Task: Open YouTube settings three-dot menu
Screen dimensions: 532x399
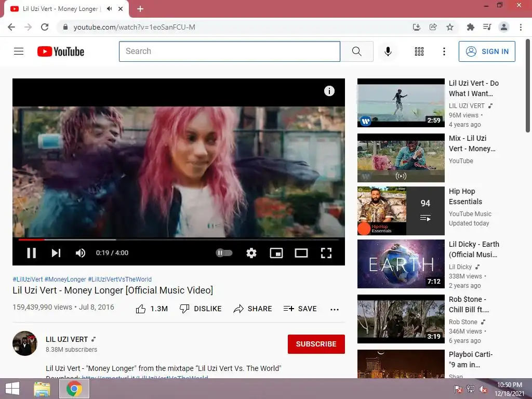Action: tap(444, 51)
